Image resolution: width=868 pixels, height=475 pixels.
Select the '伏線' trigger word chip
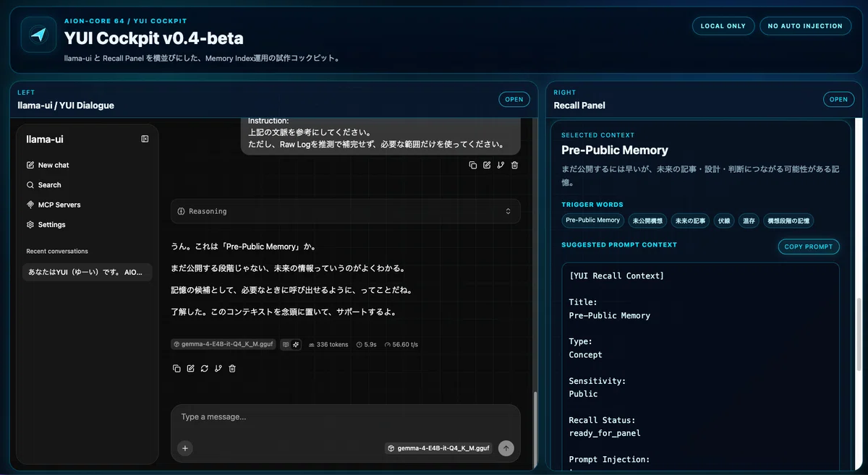[724, 221]
